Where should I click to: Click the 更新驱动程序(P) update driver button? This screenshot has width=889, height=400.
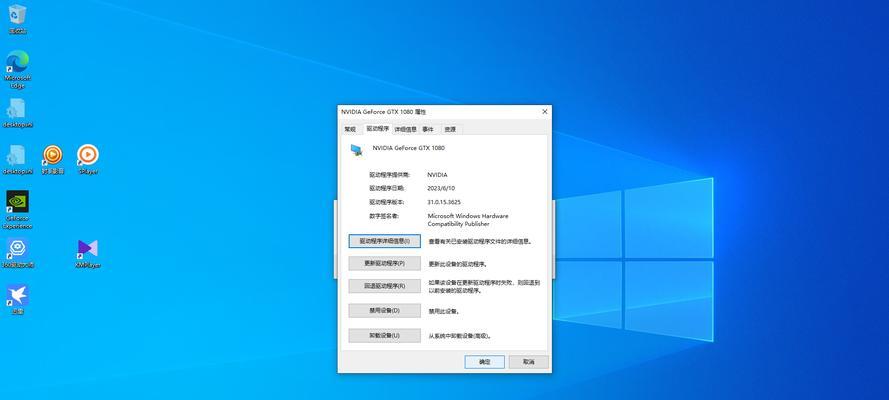coord(384,263)
